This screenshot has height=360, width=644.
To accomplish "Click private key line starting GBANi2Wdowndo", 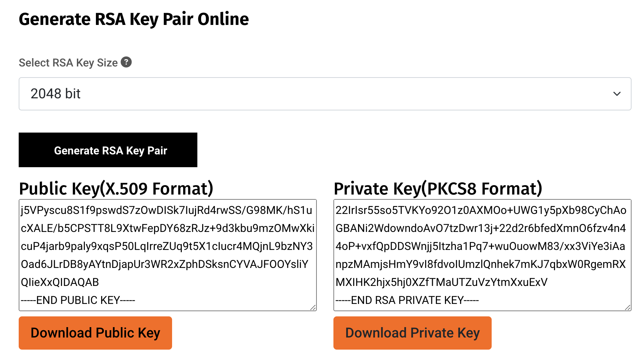I will click(x=481, y=228).
